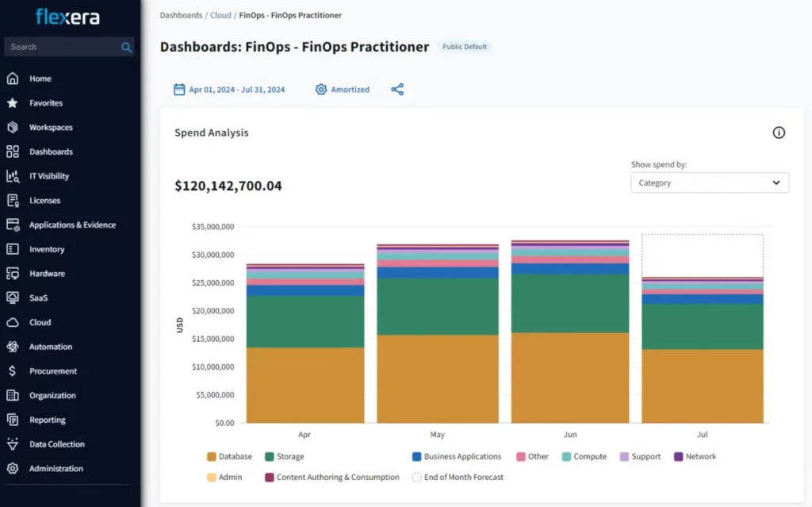Click the Dashboards breadcrumb link
Screen dimensions: 812x507
point(180,15)
